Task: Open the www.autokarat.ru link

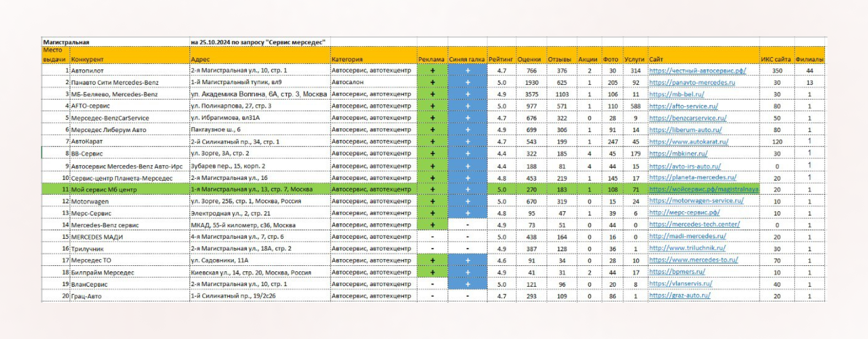Action: pyautogui.click(x=688, y=141)
